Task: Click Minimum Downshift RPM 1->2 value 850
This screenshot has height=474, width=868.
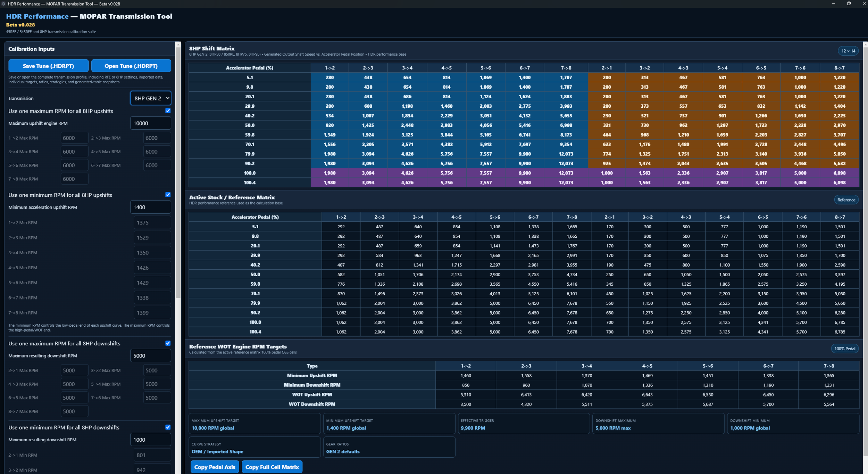Action: tap(466, 385)
